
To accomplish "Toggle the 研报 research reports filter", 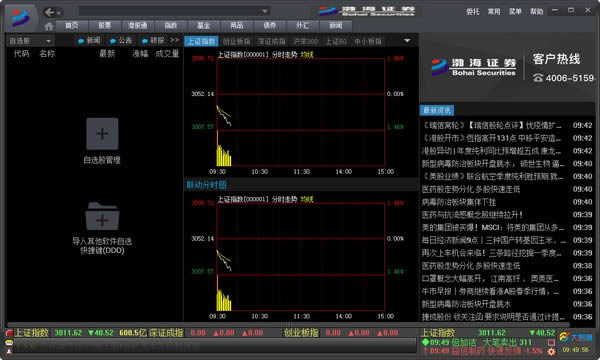I will point(153,41).
